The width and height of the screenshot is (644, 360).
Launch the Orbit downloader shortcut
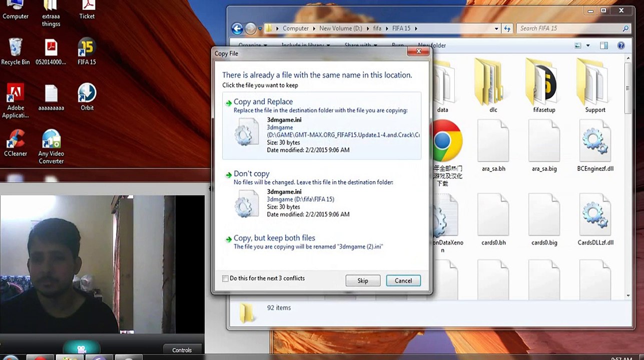click(x=87, y=97)
